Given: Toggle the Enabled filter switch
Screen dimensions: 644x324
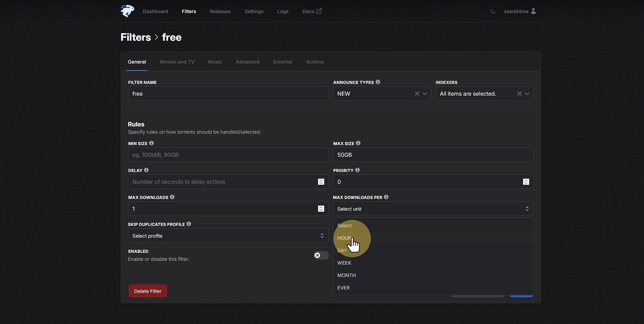Looking at the screenshot, I should (x=321, y=255).
